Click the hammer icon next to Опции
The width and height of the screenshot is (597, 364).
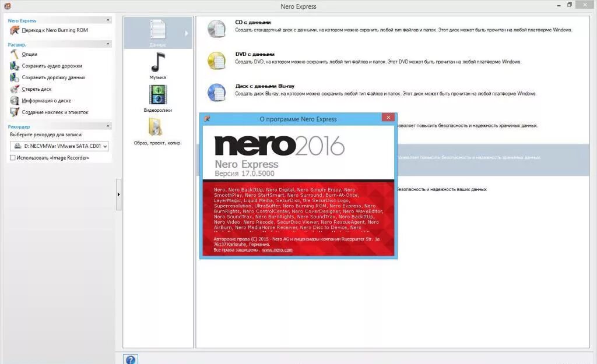coord(15,54)
